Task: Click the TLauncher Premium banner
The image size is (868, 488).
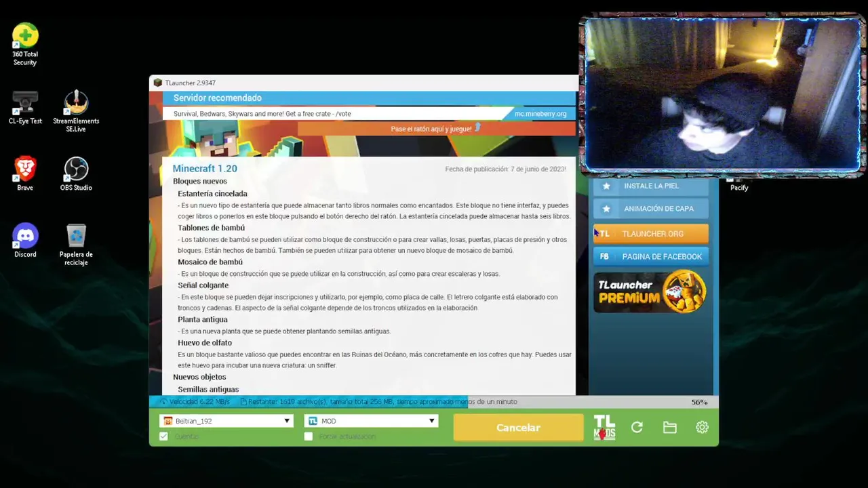Action: pos(650,292)
